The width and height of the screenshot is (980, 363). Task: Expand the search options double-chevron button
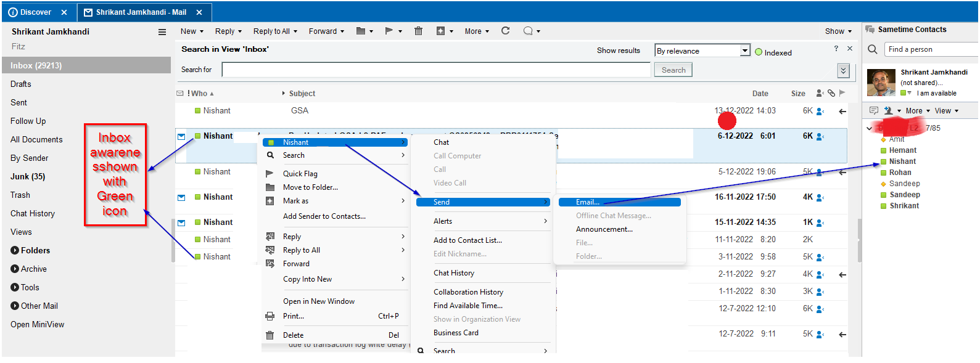tap(843, 70)
